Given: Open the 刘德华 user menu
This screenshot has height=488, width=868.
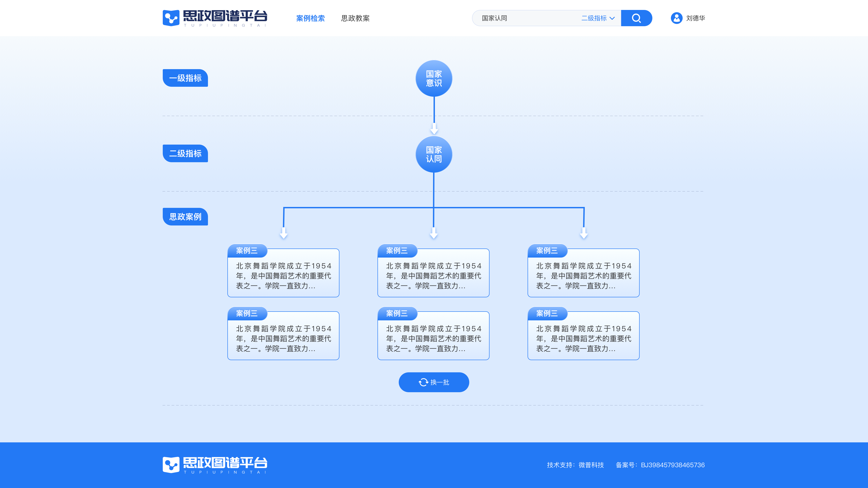Looking at the screenshot, I should pyautogui.click(x=695, y=18).
